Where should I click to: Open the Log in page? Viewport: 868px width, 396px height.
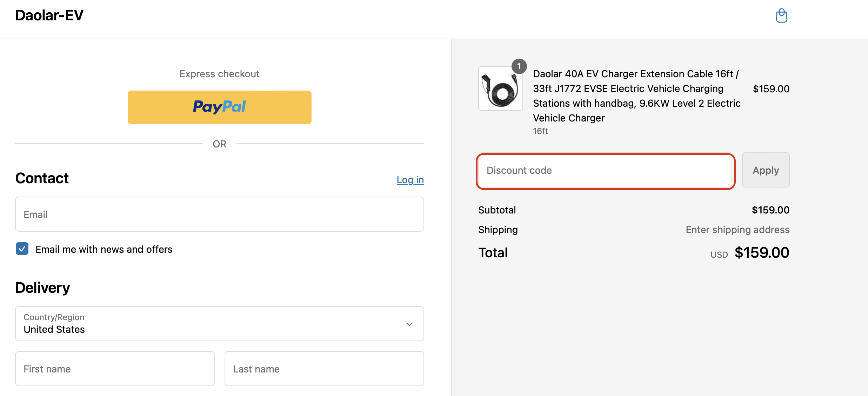[x=410, y=180]
